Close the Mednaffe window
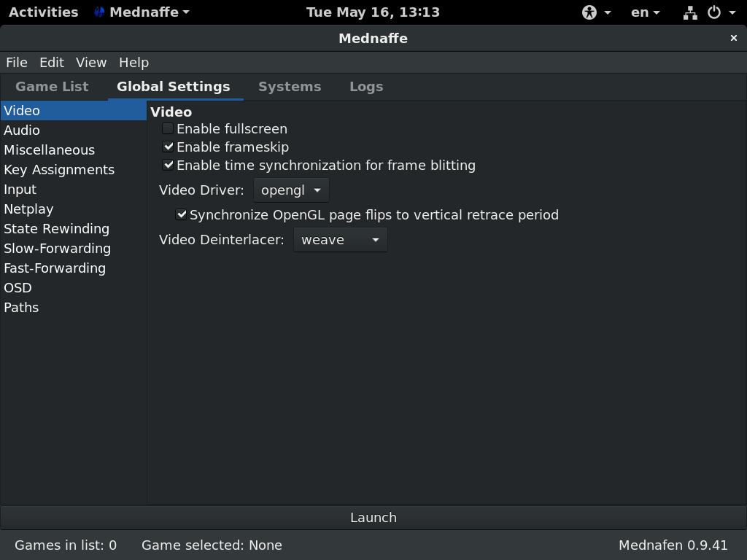The width and height of the screenshot is (747, 560). click(x=734, y=38)
